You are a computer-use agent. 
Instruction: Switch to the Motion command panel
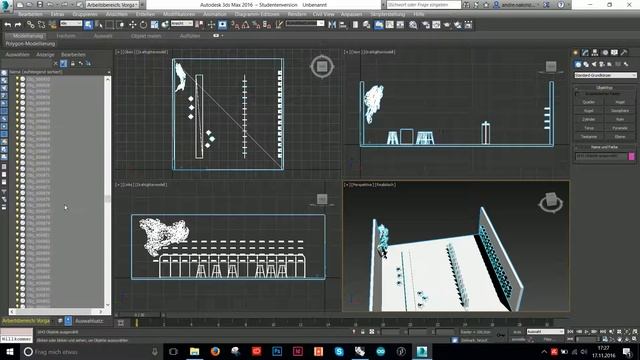[x=605, y=52]
